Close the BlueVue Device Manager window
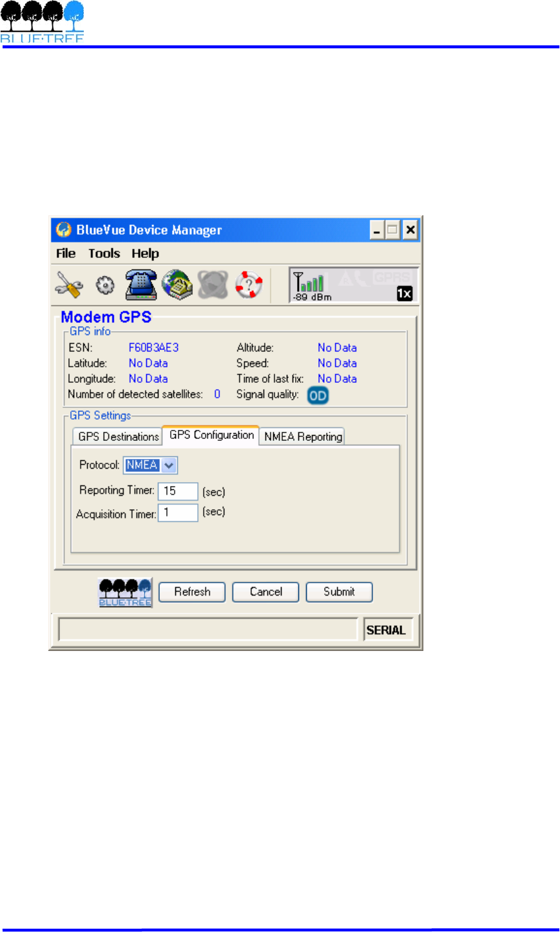The image size is (560, 932). [x=410, y=230]
